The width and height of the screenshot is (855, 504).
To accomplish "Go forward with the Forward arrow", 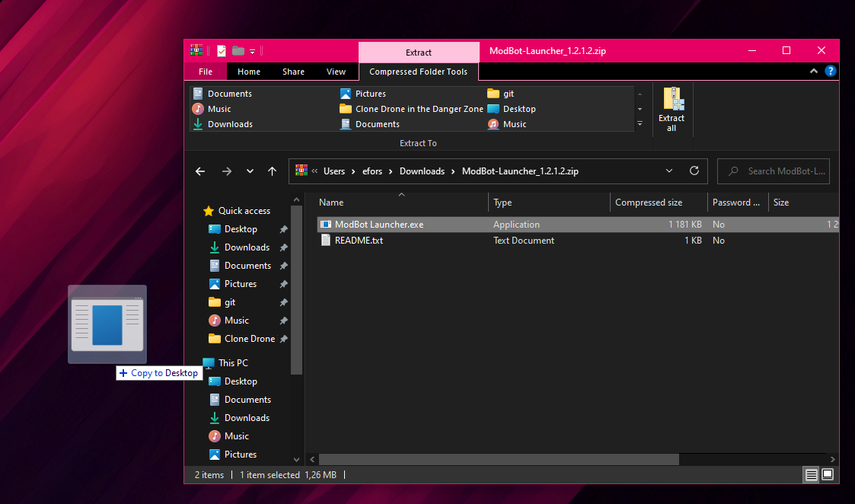I will 227,171.
